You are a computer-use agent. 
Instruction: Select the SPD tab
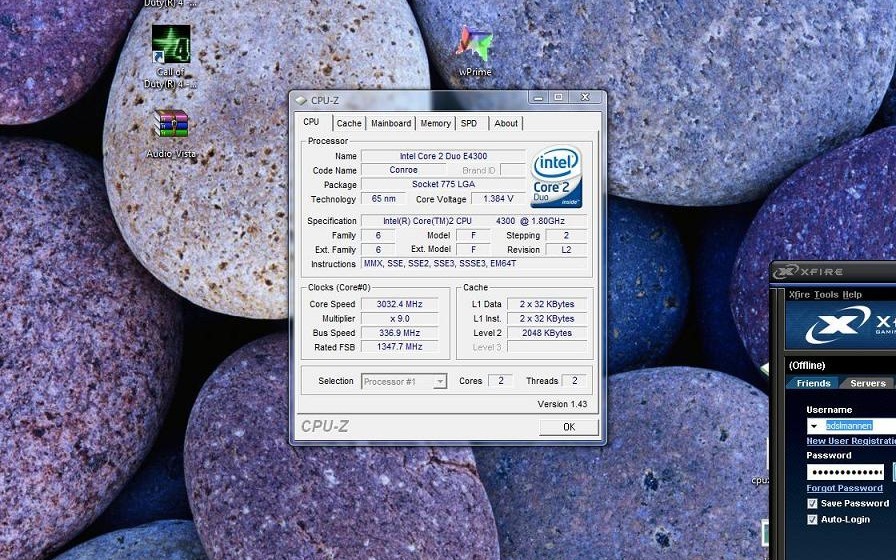469,123
